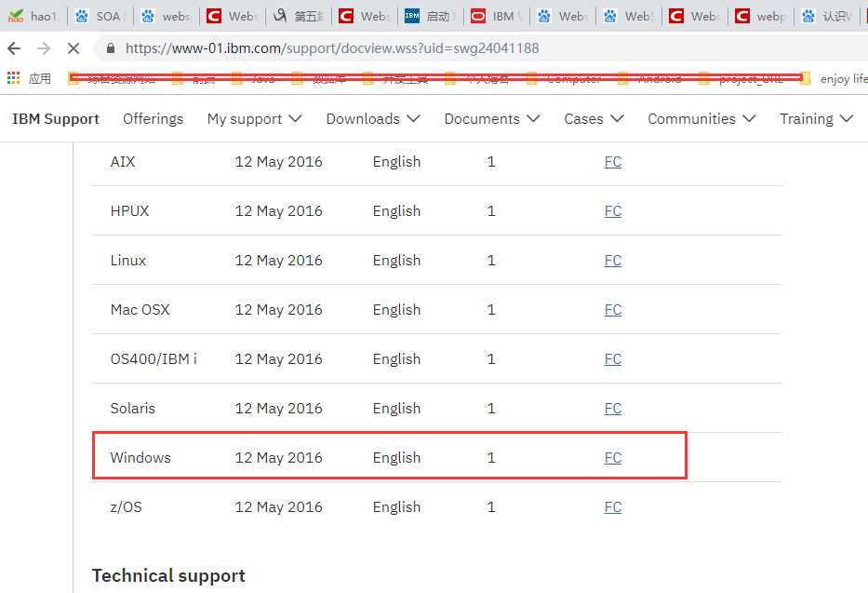868x593 pixels.
Task: Select the AIX platform cell
Action: [x=123, y=162]
